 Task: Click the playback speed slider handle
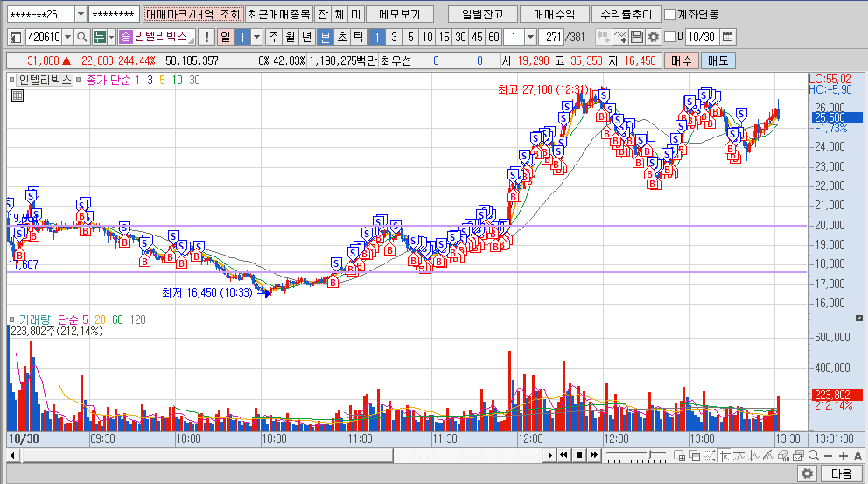coord(647,455)
